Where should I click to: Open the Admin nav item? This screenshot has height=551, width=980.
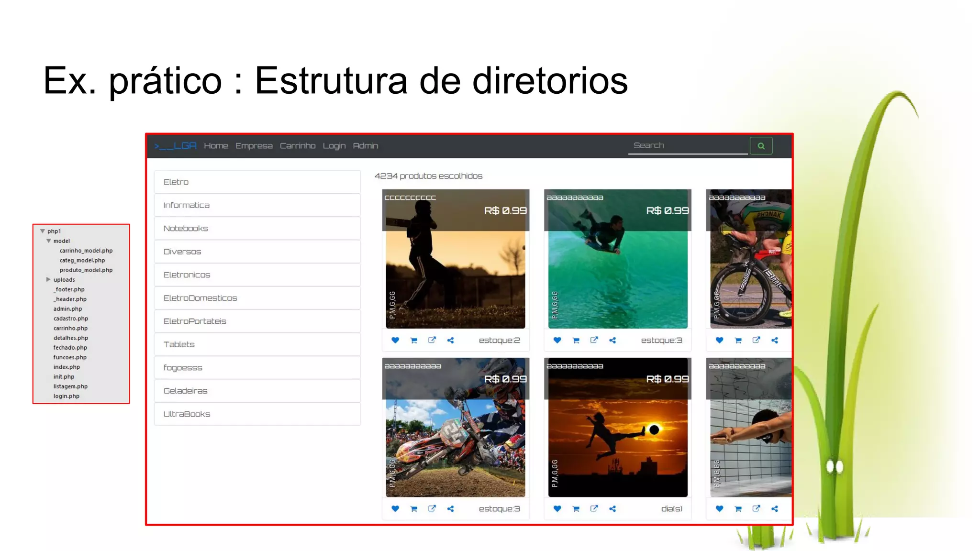366,146
